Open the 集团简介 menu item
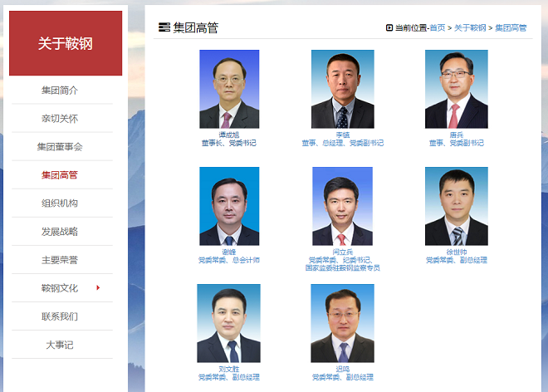 [x=60, y=91]
